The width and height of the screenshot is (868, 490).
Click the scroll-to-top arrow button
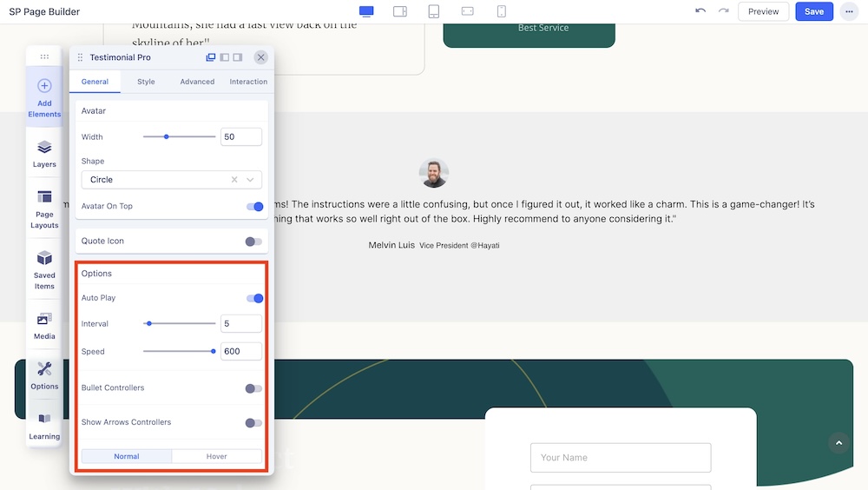pos(838,443)
